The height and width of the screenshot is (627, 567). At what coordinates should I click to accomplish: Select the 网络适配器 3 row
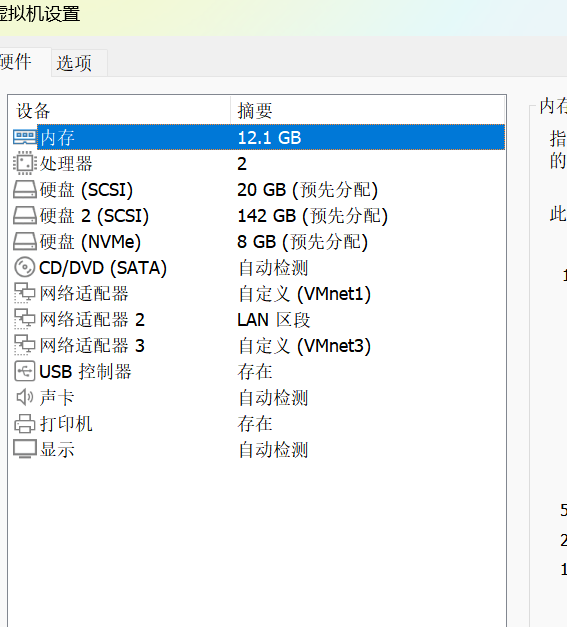pos(259,345)
